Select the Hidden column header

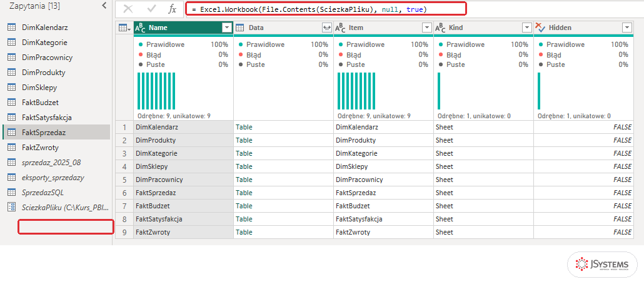coord(583,28)
